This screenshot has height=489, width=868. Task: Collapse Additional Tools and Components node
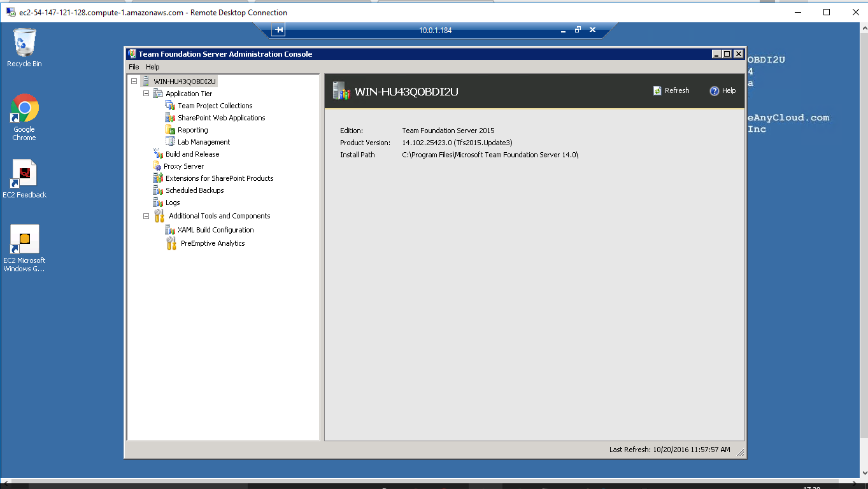(x=146, y=216)
